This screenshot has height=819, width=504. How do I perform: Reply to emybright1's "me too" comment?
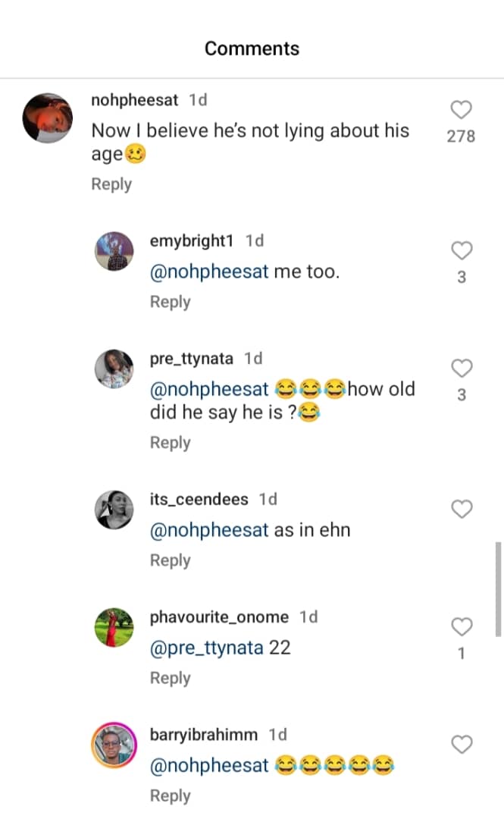pyautogui.click(x=170, y=302)
